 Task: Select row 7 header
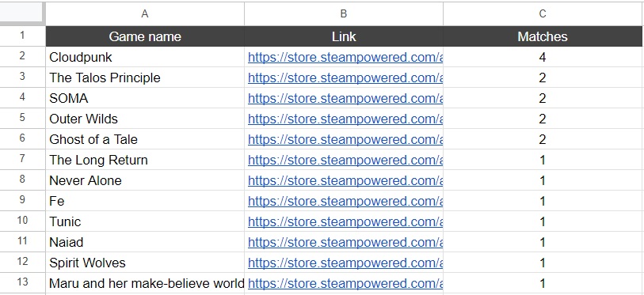[x=22, y=159]
